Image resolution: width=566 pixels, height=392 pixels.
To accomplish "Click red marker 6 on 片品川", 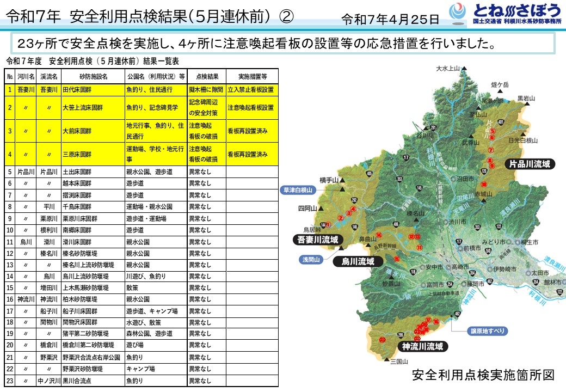I will click(491, 137).
